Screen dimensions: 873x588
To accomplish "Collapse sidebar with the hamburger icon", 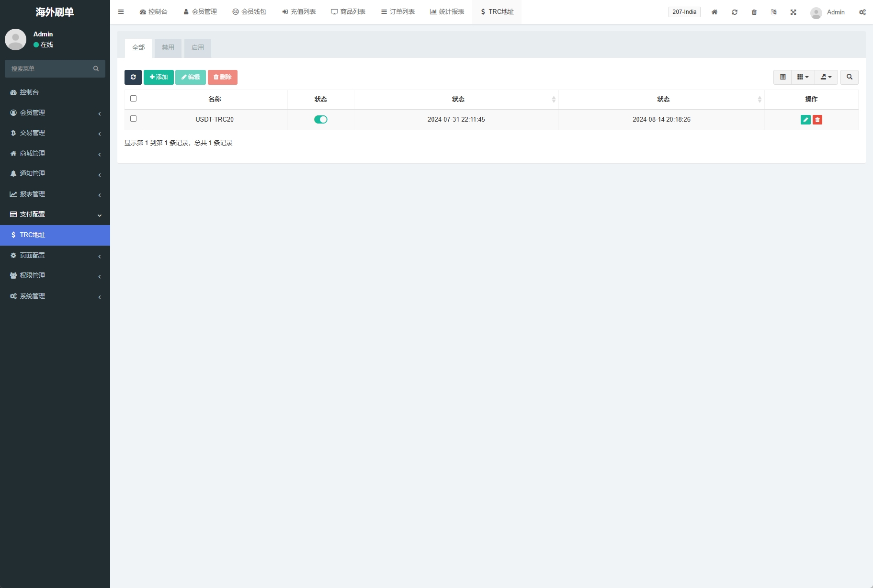I will (121, 12).
